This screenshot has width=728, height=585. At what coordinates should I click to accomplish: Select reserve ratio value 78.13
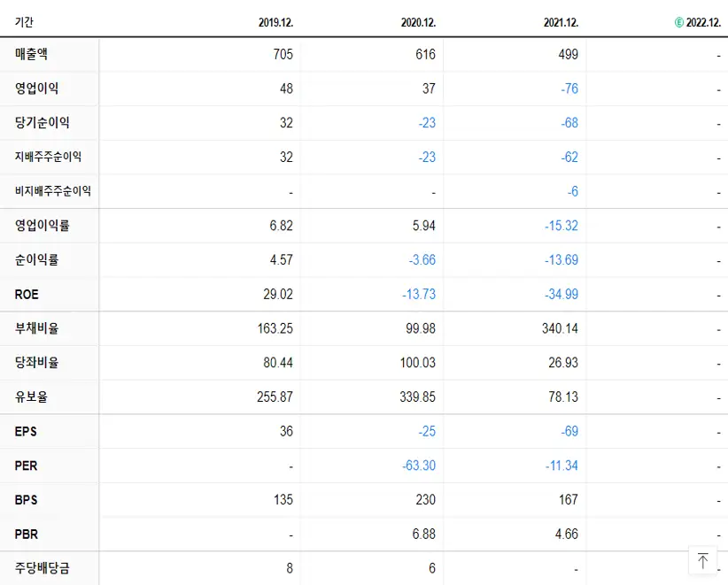[x=563, y=397]
